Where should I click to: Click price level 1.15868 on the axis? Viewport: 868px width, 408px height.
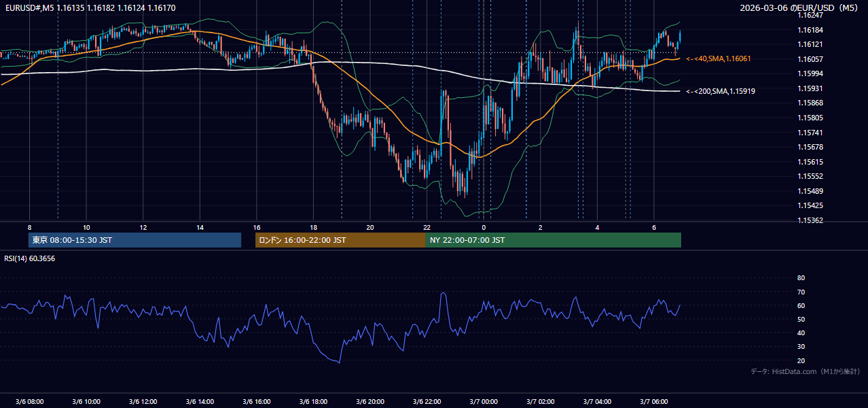point(810,103)
